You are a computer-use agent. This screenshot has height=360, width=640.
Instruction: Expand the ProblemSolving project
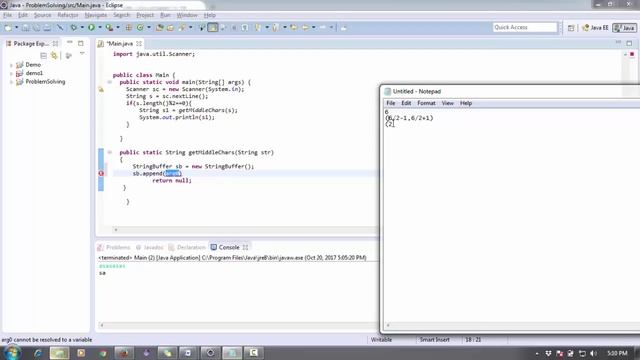11,82
